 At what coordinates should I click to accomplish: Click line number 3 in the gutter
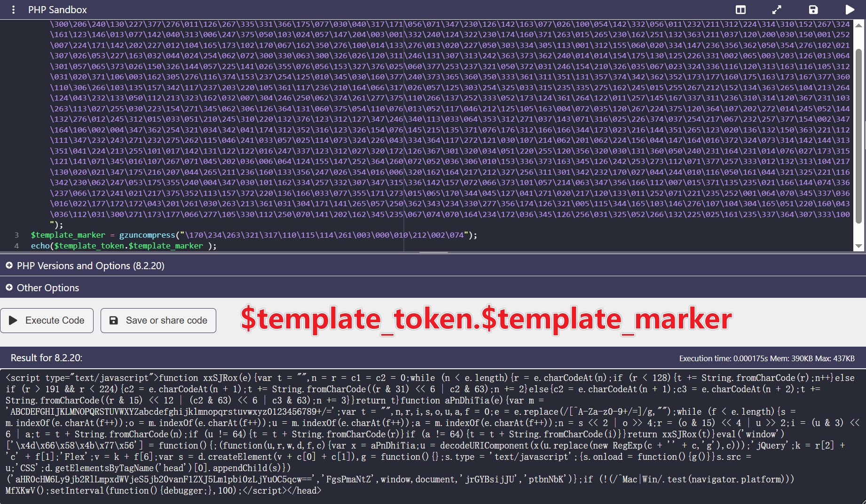tap(17, 235)
